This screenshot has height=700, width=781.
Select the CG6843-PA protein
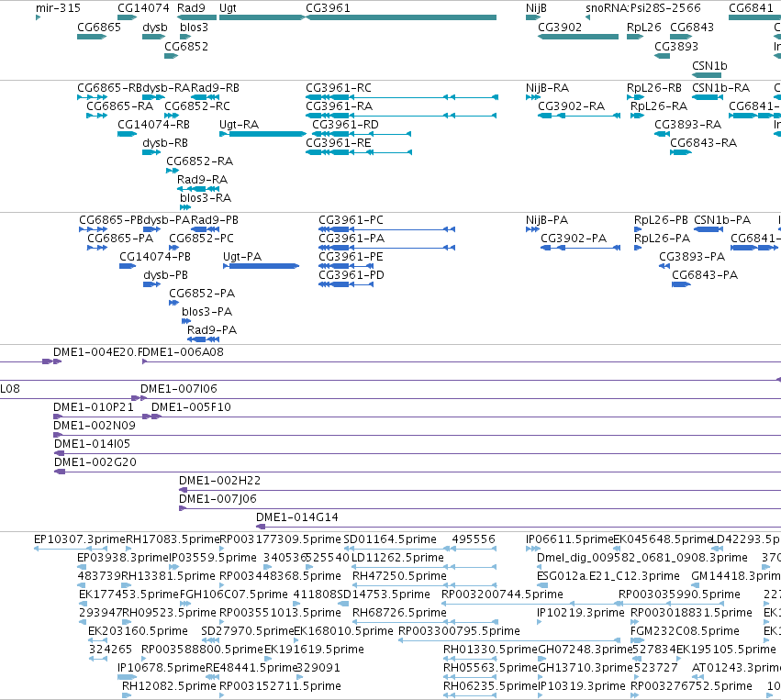(x=681, y=284)
